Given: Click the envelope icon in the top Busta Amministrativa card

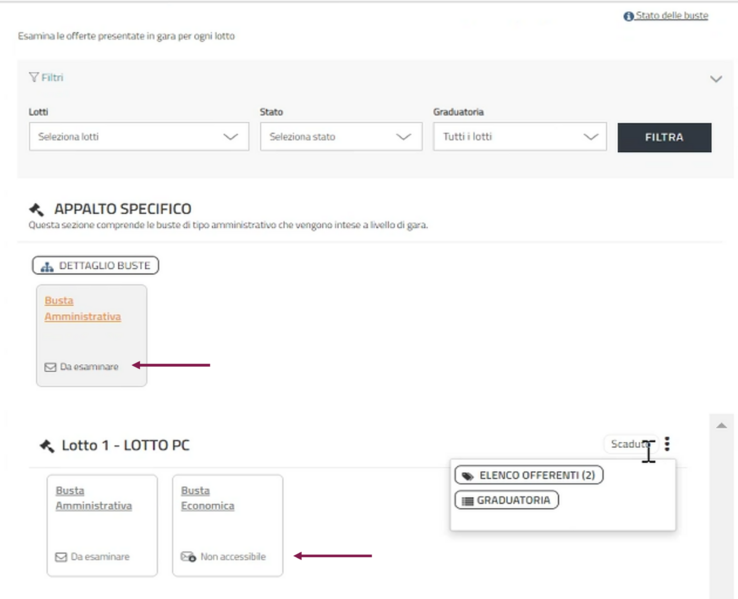Looking at the screenshot, I should click(x=50, y=367).
